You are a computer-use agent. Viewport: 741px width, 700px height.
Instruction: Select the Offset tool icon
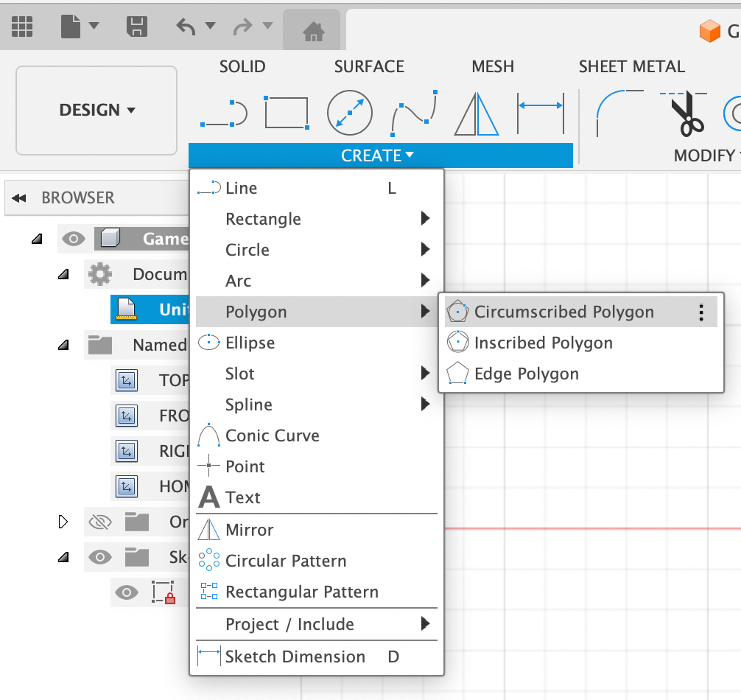(x=732, y=113)
